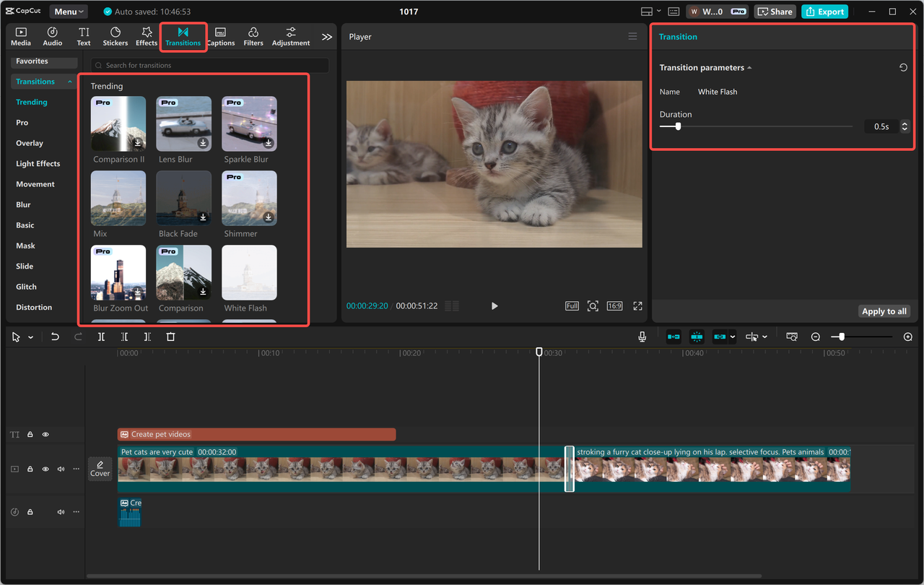Viewport: 924px width, 585px height.
Task: Click the Share button
Action: click(774, 12)
